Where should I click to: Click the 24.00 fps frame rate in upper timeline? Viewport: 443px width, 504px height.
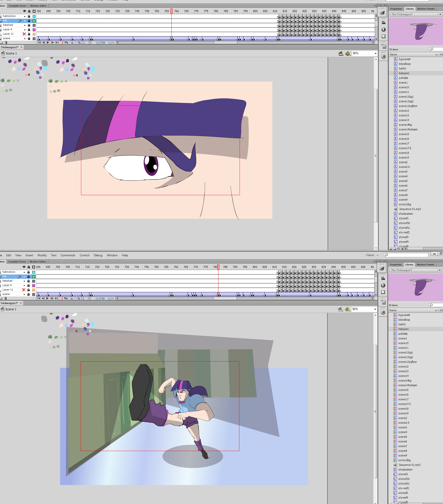tap(100, 43)
